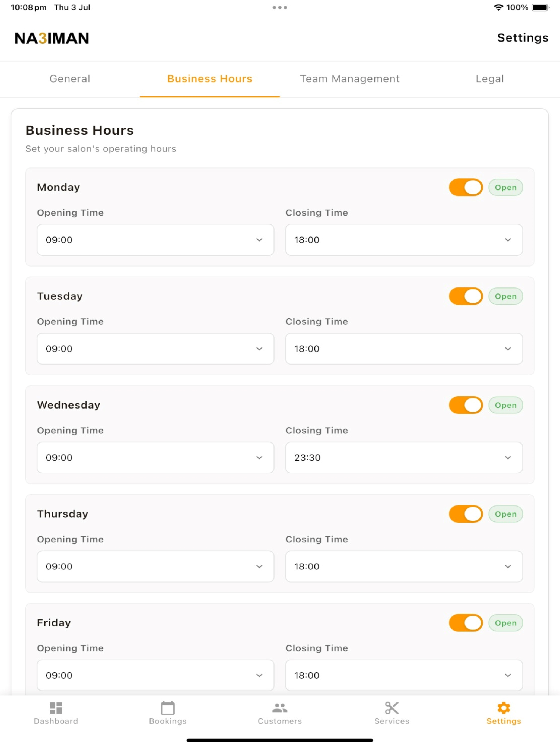Open Wednesday Closing Time 23:30 dropdown
This screenshot has height=747, width=560.
pyautogui.click(x=404, y=458)
